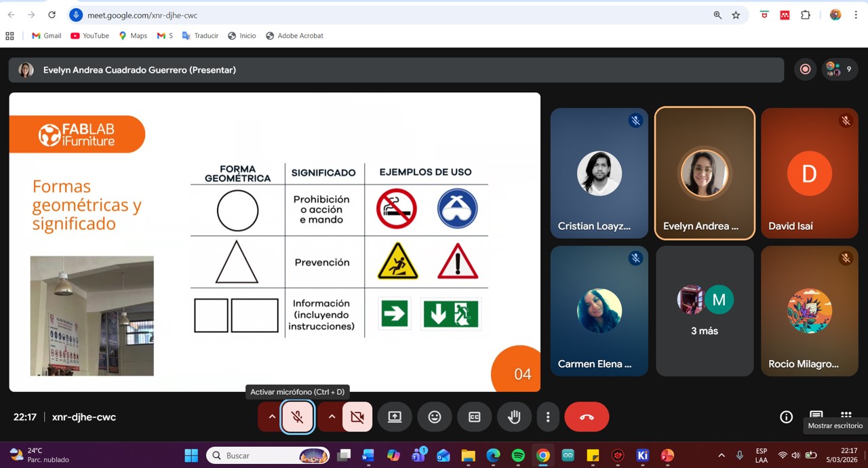This screenshot has height=468, width=868.
Task: Click the address bar URL meet.google.com
Action: coord(142,15)
